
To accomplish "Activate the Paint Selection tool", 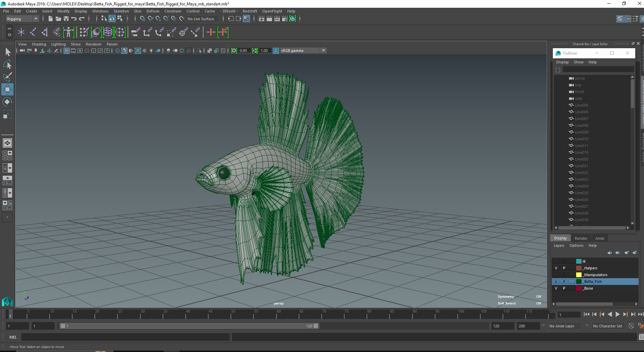I will [x=7, y=77].
